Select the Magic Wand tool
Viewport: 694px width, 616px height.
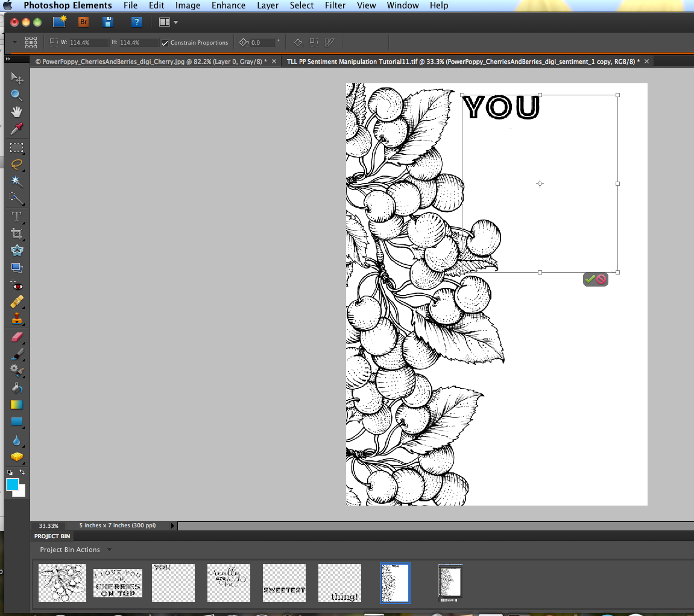point(16,181)
